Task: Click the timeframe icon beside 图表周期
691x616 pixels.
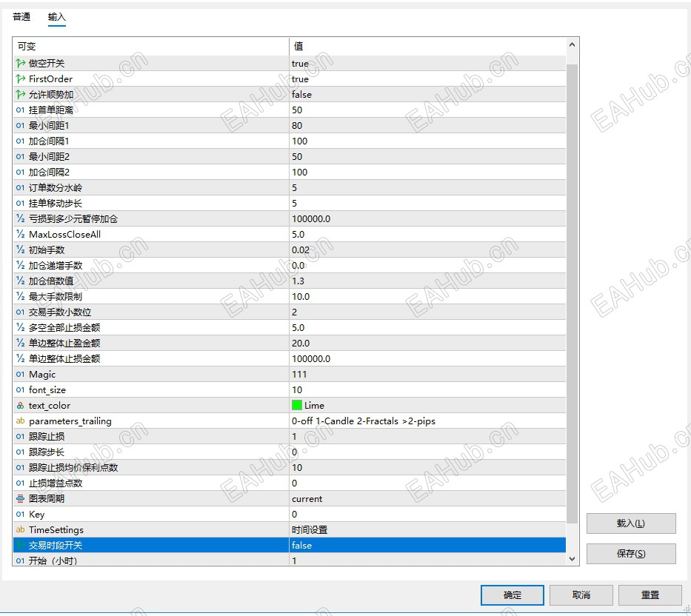Action: (x=20, y=498)
